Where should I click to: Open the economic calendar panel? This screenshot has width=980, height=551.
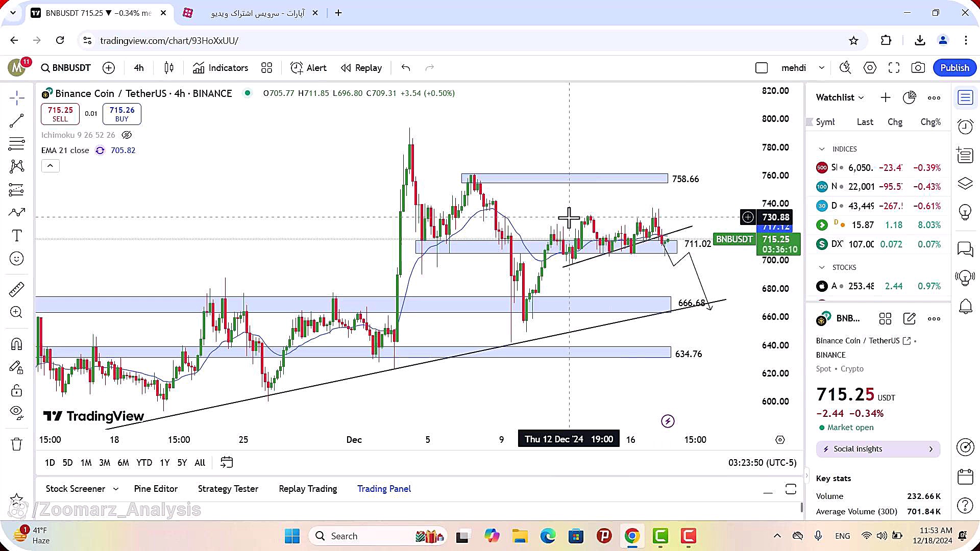tap(965, 477)
